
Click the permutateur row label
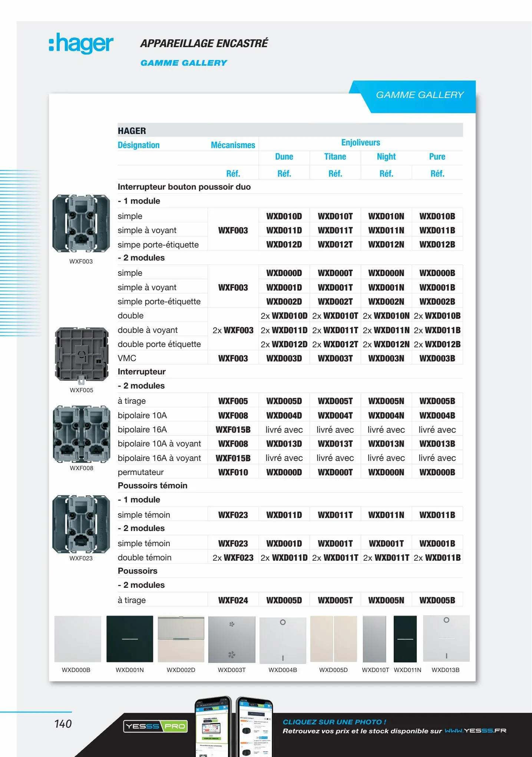pos(141,472)
